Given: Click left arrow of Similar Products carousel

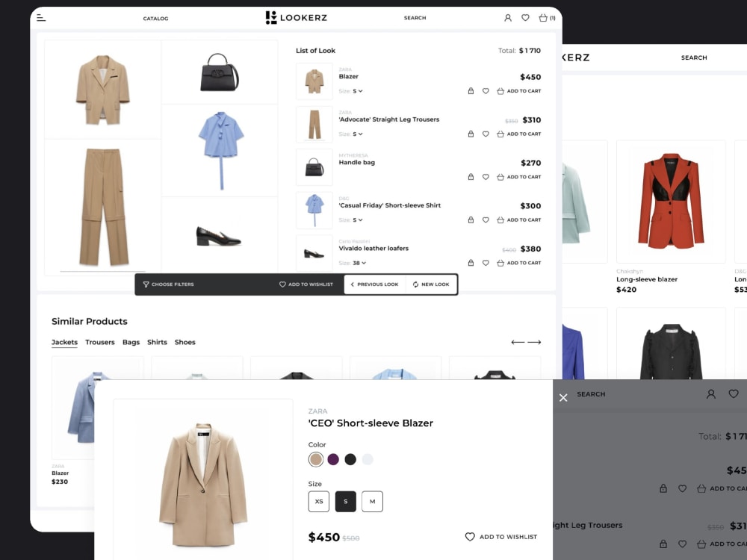Looking at the screenshot, I should [x=518, y=342].
